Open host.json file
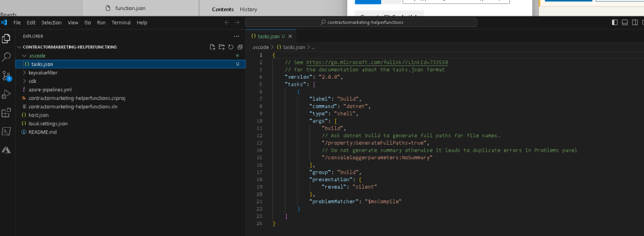 click(130, 115)
